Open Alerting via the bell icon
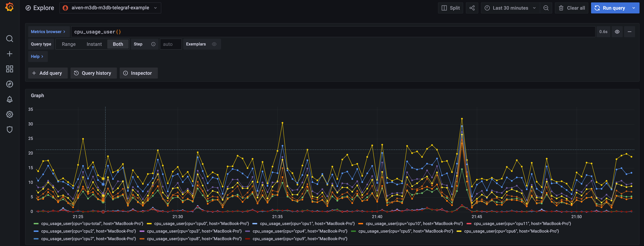644x246 pixels. [9, 99]
